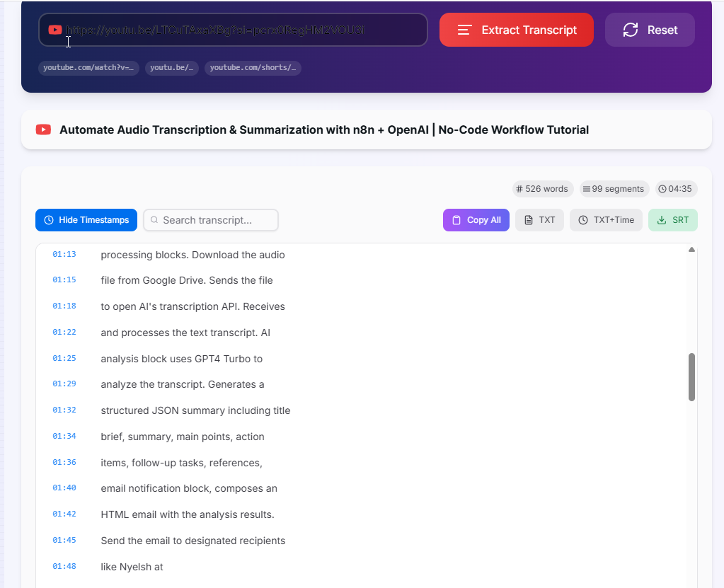Select line 'brief, summary, main points, action'
The image size is (724, 588).
[x=183, y=437]
